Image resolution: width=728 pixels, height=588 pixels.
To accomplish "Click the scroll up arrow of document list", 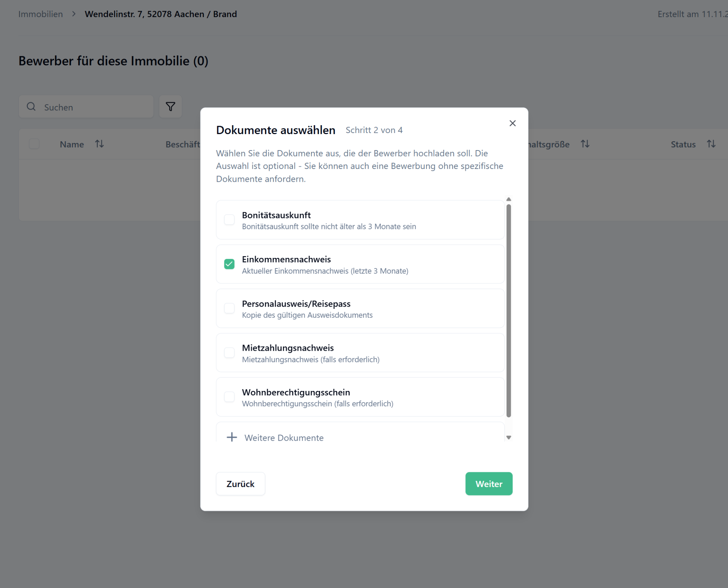I will pyautogui.click(x=509, y=199).
